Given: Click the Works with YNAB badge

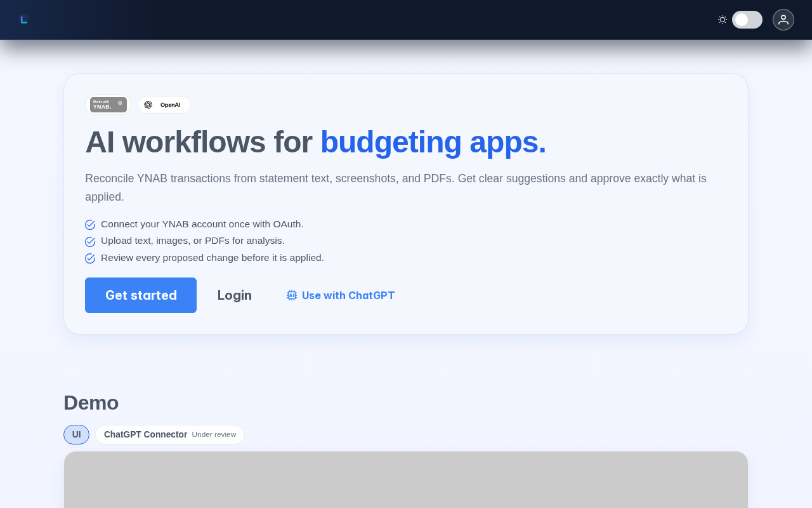Looking at the screenshot, I should [x=108, y=105].
